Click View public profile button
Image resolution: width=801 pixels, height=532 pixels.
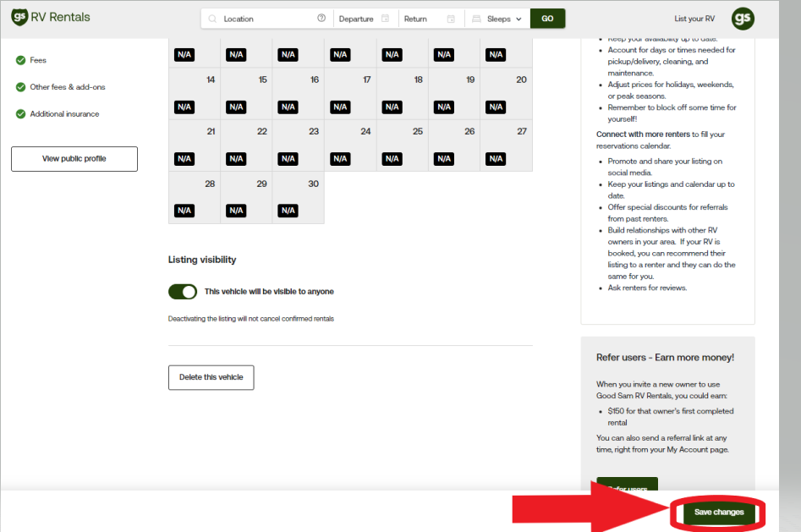point(74,159)
